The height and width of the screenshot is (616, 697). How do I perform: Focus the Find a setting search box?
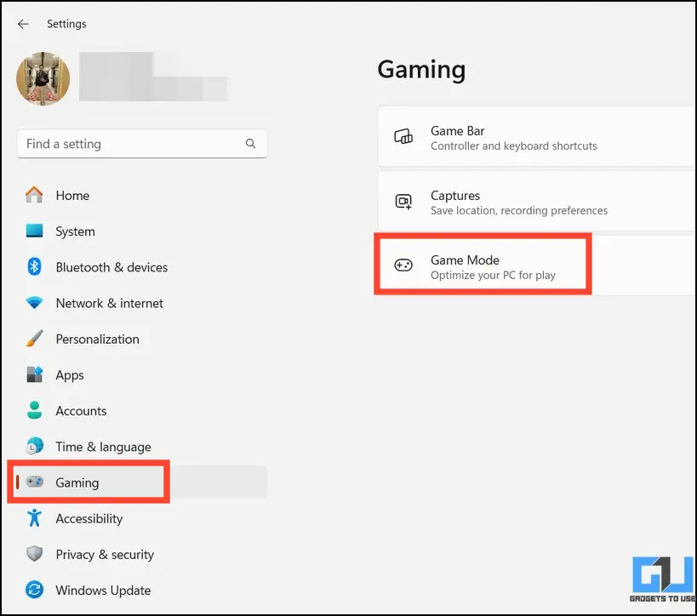[142, 144]
